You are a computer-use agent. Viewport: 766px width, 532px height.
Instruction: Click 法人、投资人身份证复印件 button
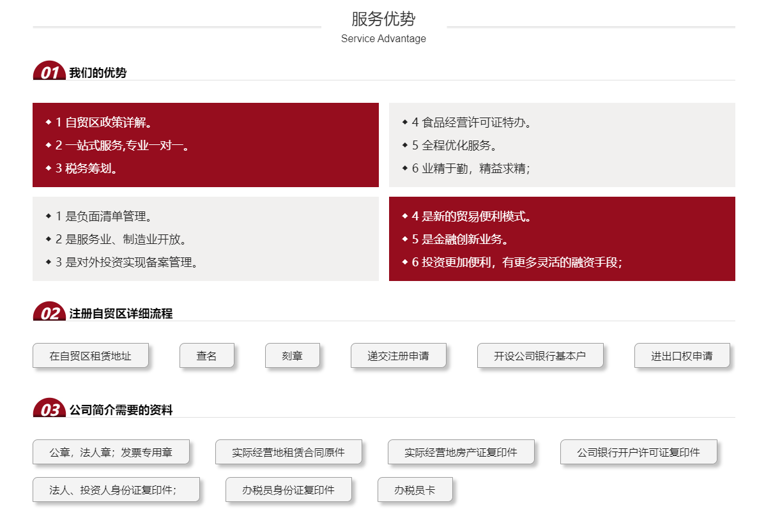click(x=116, y=490)
